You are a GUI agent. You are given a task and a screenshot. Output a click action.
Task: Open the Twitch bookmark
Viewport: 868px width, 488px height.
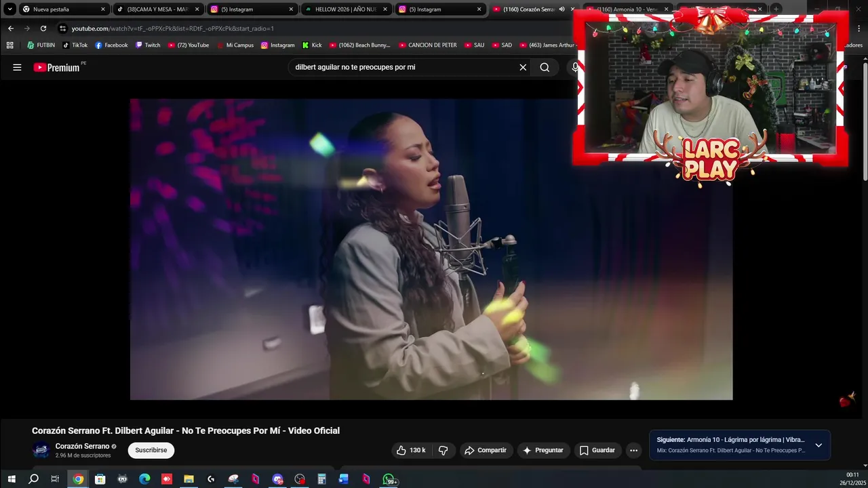(148, 45)
